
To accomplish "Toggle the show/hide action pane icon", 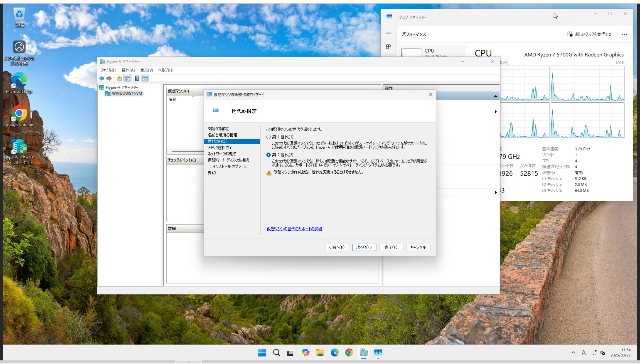I will tap(145, 78).
